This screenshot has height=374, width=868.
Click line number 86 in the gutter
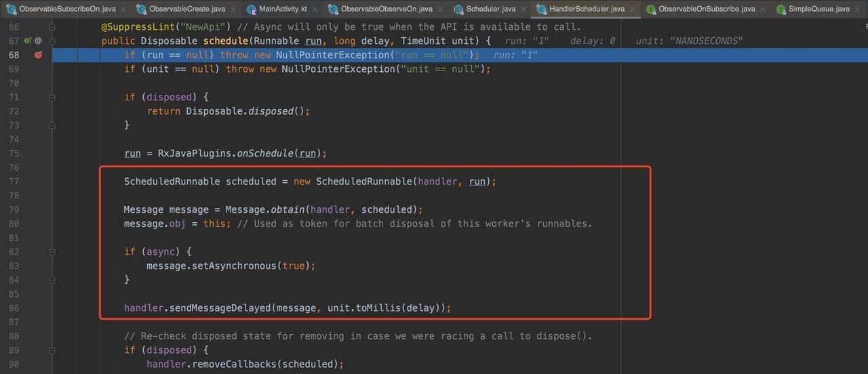[x=14, y=308]
